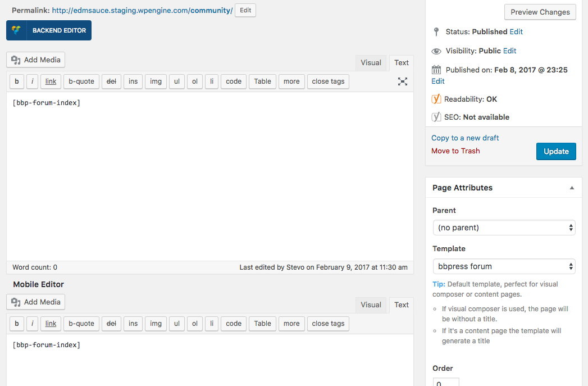This screenshot has width=588, height=386.
Task: Insert b-quote in Mobile Editor toolbar
Action: coord(81,324)
